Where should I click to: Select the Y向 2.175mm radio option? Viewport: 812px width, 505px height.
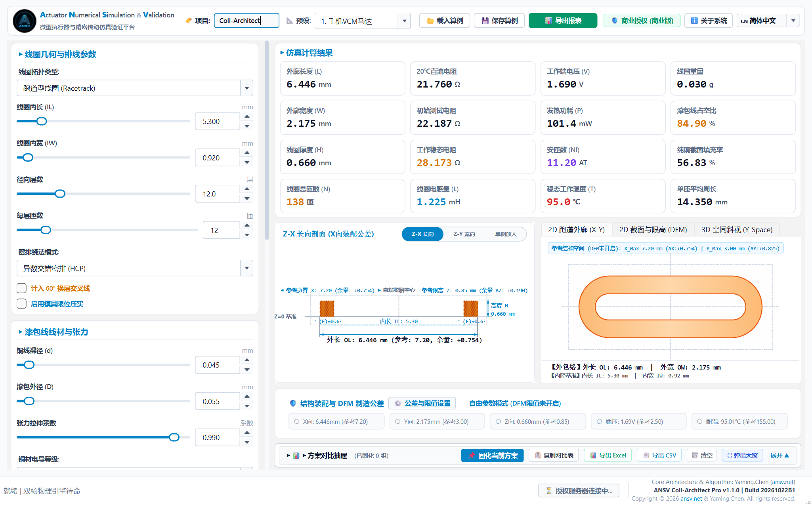[397, 422]
